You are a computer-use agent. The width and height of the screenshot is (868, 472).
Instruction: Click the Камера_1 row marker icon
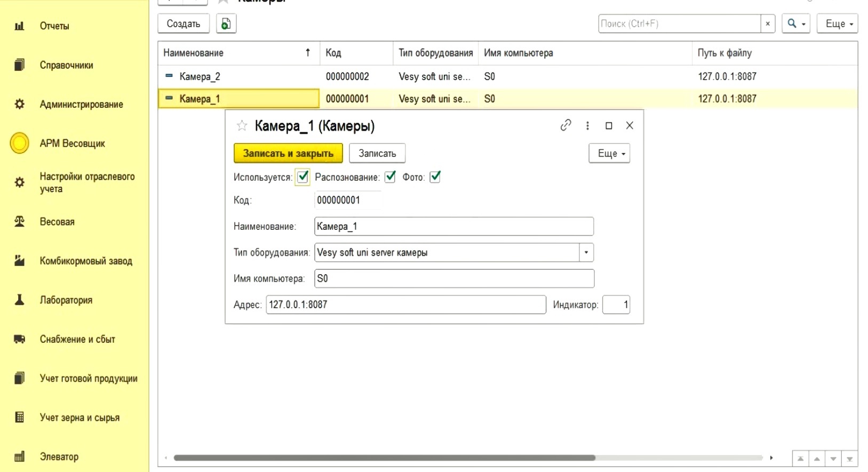point(169,98)
